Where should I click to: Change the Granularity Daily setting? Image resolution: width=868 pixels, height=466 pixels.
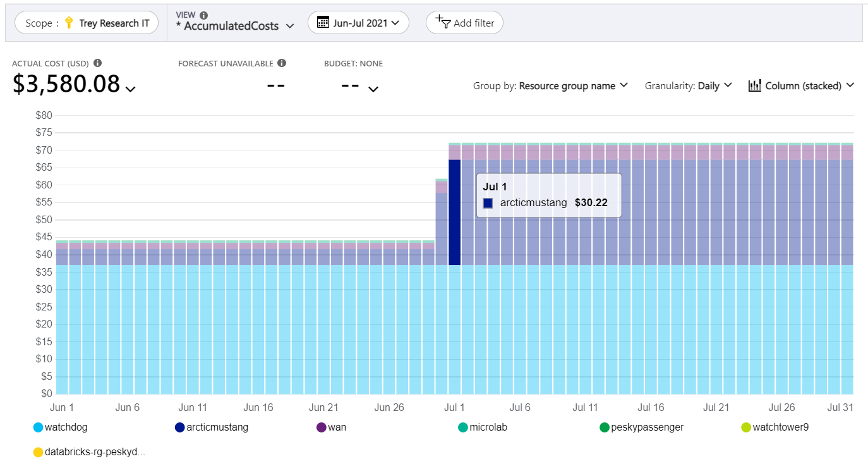tap(688, 86)
